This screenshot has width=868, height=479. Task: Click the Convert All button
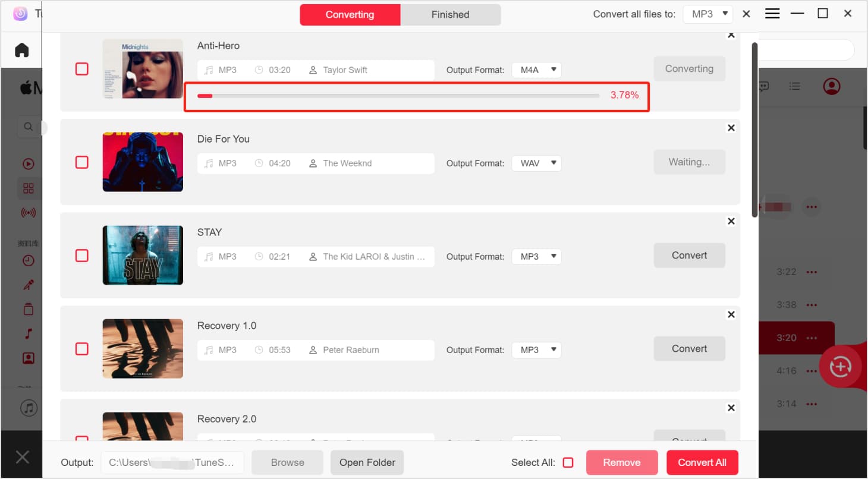702,462
